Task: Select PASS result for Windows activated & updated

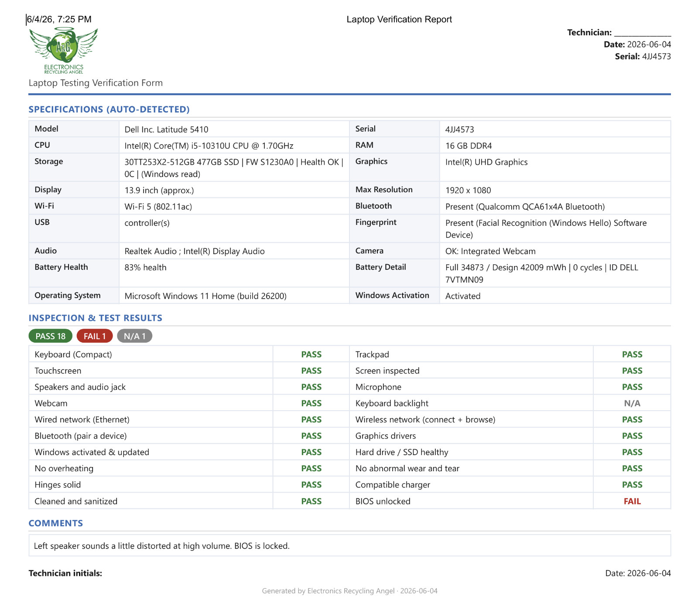Action: click(311, 452)
